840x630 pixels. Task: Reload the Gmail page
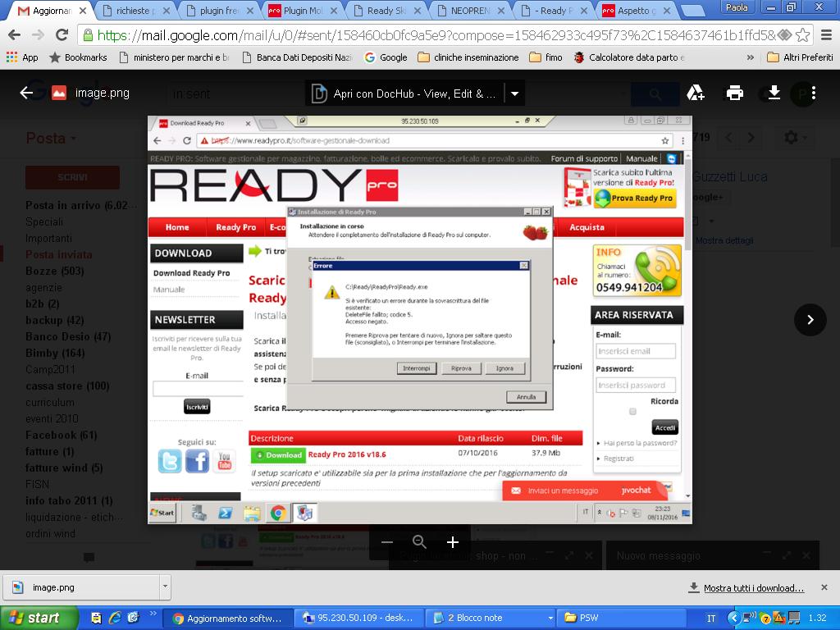[62, 35]
